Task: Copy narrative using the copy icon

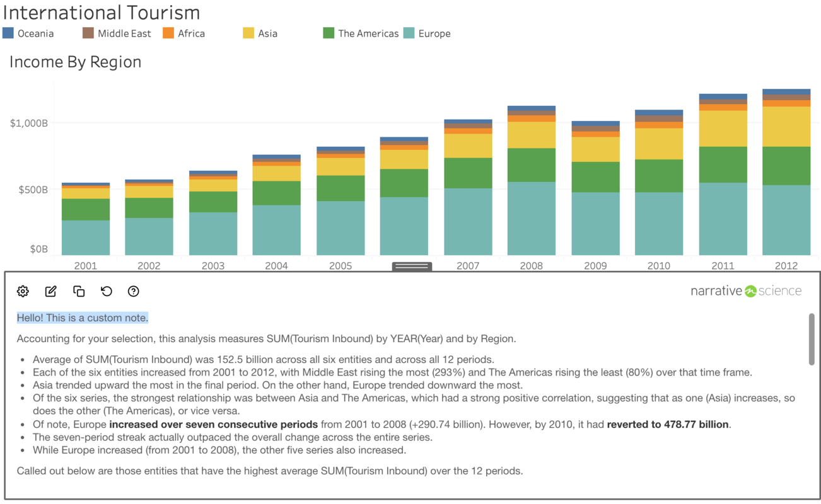Action: tap(79, 291)
